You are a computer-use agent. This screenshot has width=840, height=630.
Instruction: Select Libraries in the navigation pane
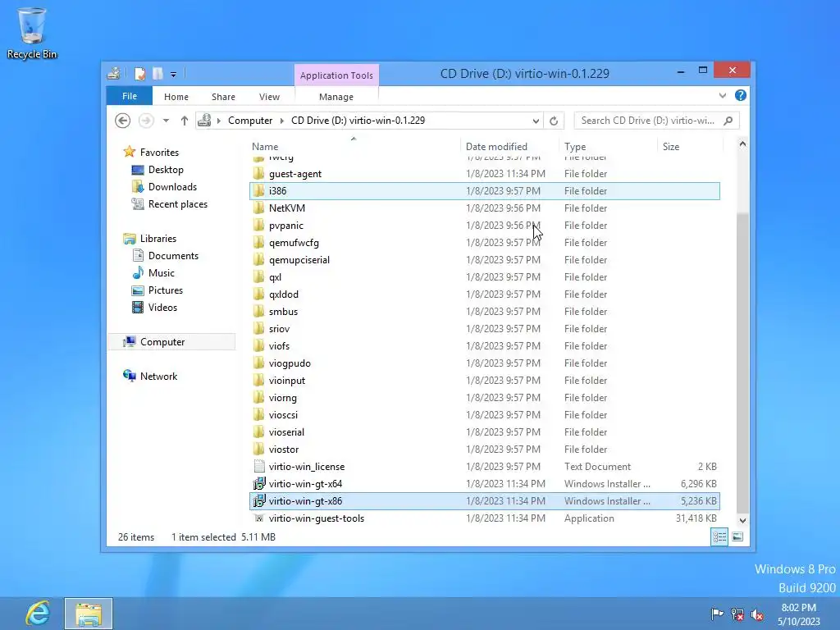[158, 239]
